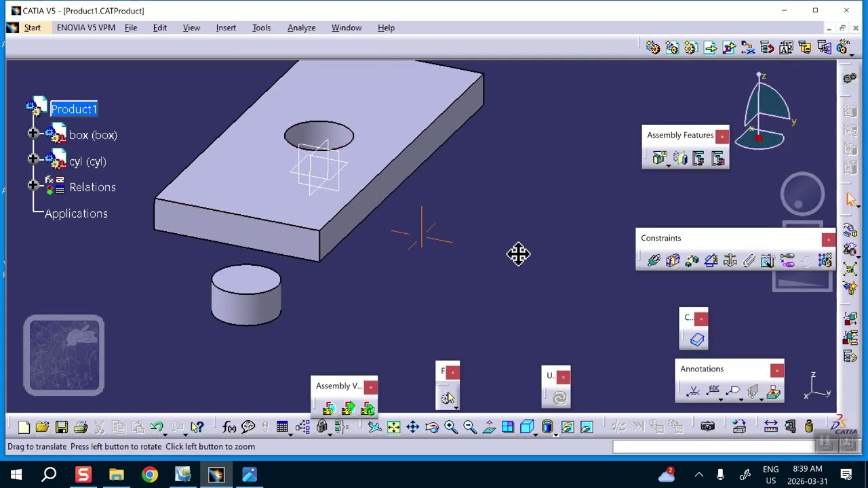
Task: Select the Contact Constraint icon
Action: coord(673,261)
